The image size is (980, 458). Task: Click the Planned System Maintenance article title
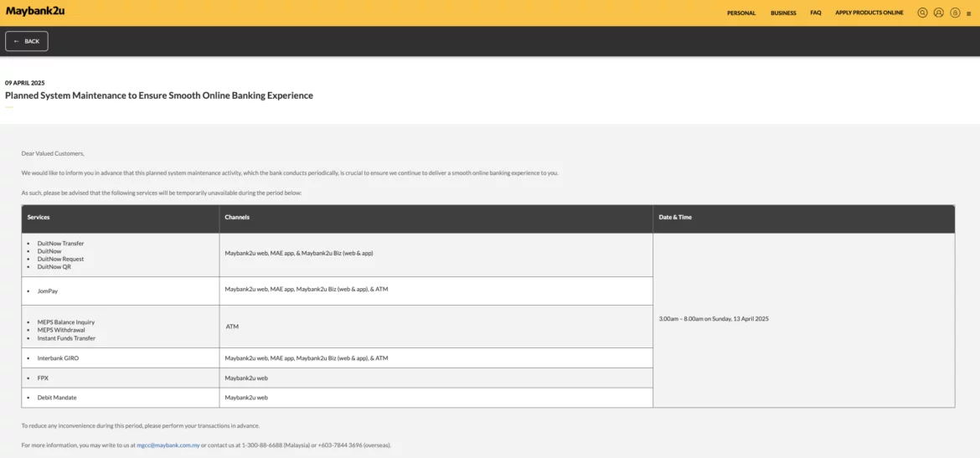point(159,95)
